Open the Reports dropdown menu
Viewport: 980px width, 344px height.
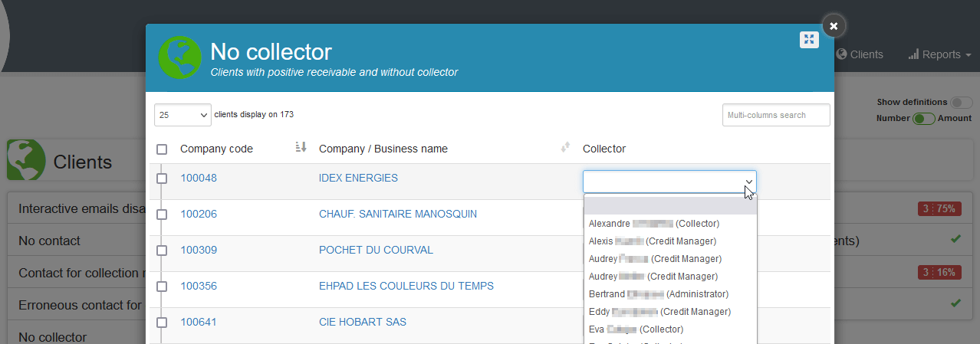[939, 54]
